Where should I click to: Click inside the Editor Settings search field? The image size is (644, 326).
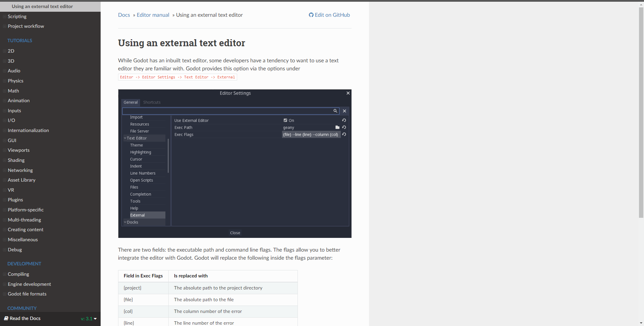[228, 111]
